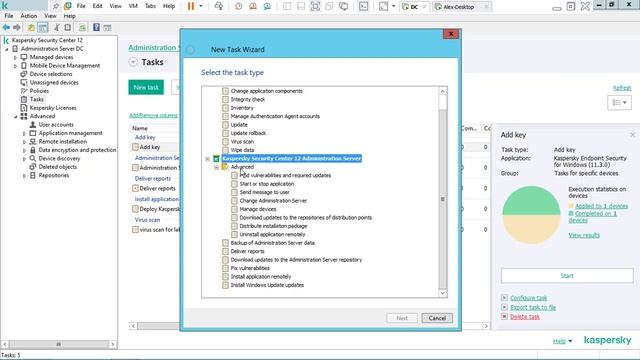Image resolution: width=640 pixels, height=360 pixels.
Task: Click the Managed devices icon in the tree
Action: (24, 57)
